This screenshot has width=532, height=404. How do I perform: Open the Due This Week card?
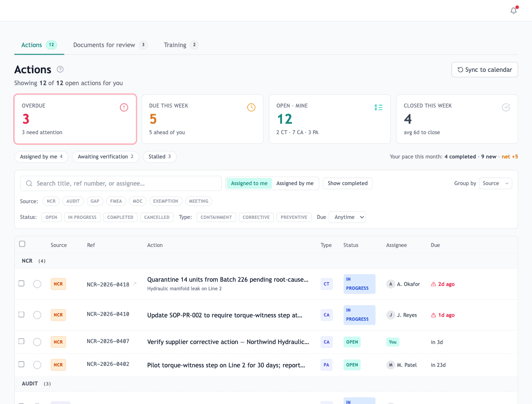click(x=202, y=119)
